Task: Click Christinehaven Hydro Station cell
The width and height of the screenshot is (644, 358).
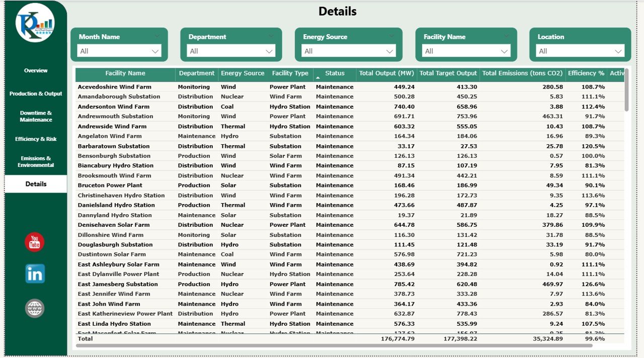Action: pyautogui.click(x=121, y=196)
